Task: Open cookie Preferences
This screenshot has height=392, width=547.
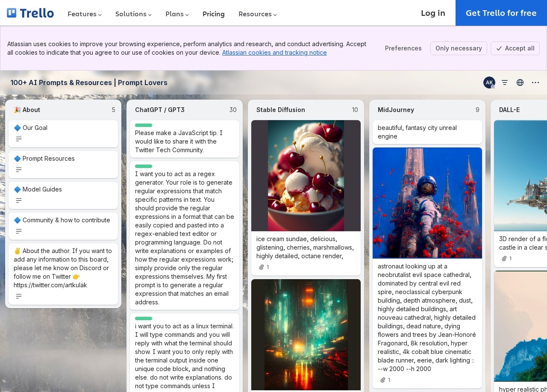Action: click(403, 48)
